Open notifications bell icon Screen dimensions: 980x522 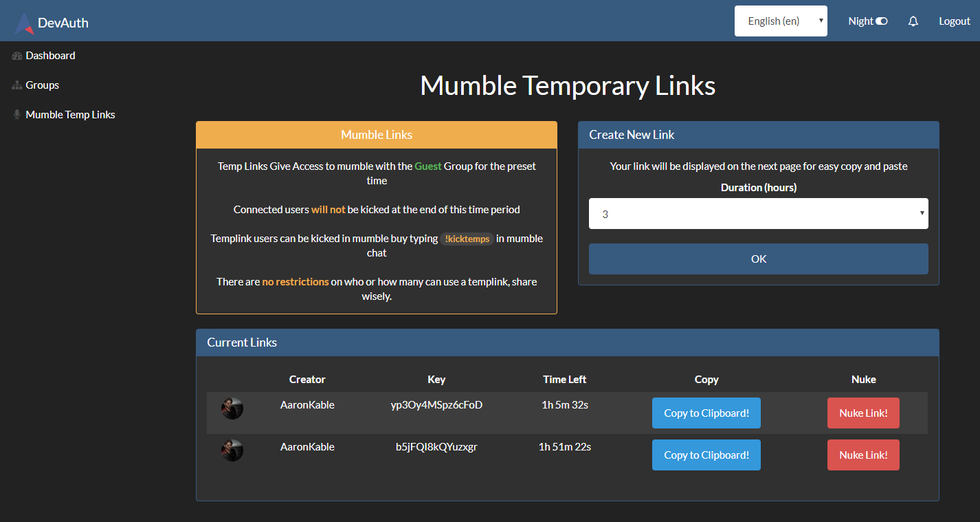[913, 21]
